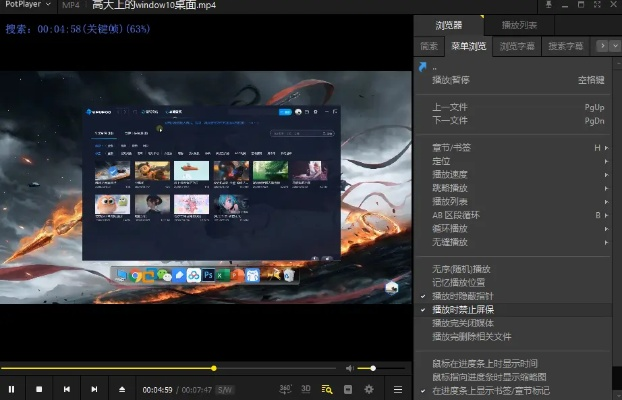Toggle the 3D video mode icon

306,389
